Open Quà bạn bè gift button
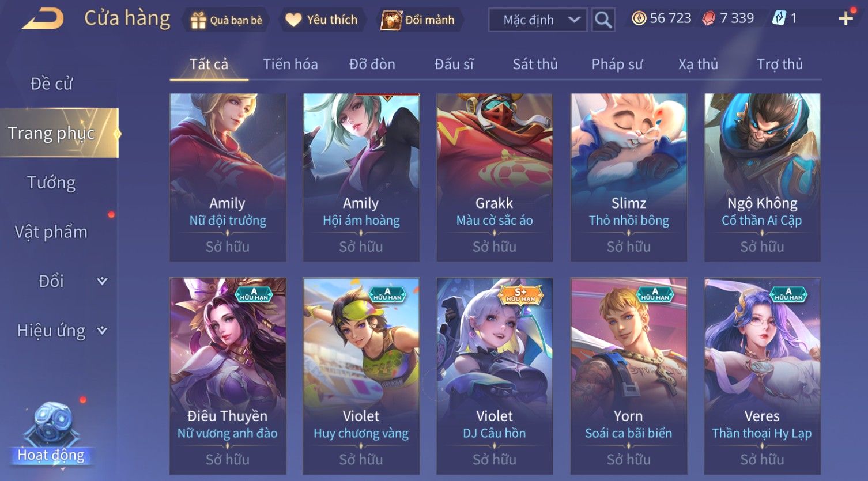 click(227, 20)
